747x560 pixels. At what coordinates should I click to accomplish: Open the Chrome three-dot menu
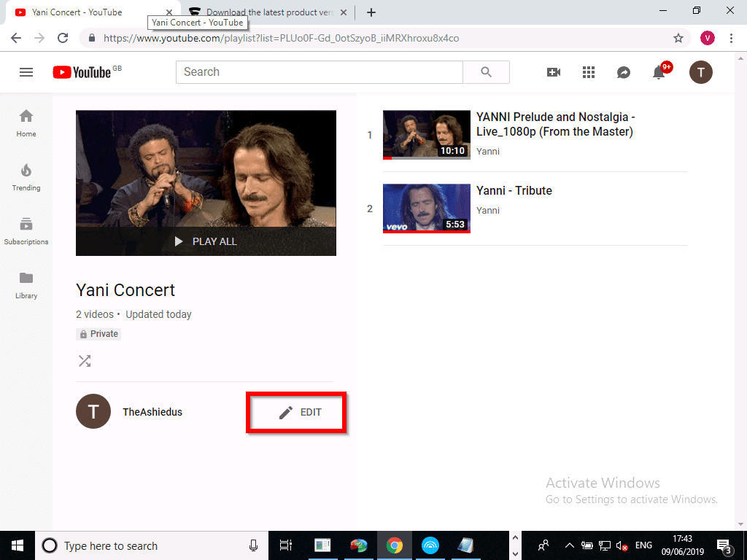point(732,38)
